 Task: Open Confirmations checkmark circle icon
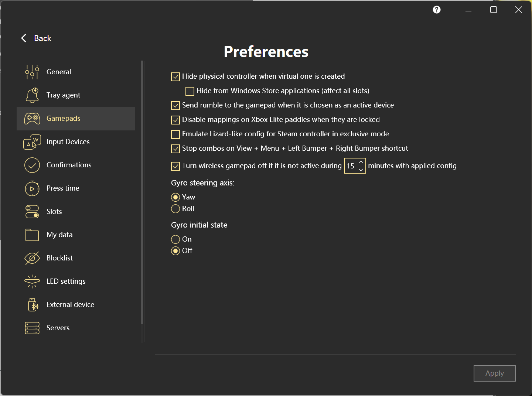[32, 165]
